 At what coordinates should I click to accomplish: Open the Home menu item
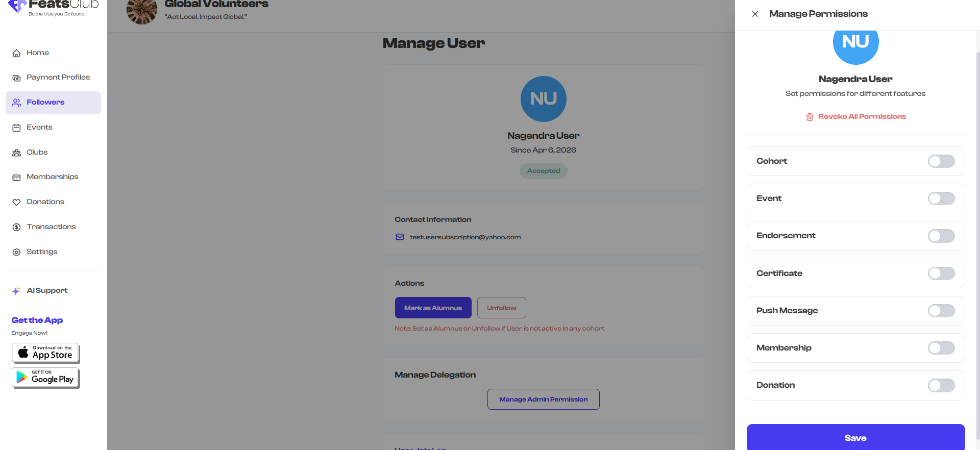[x=53, y=53]
